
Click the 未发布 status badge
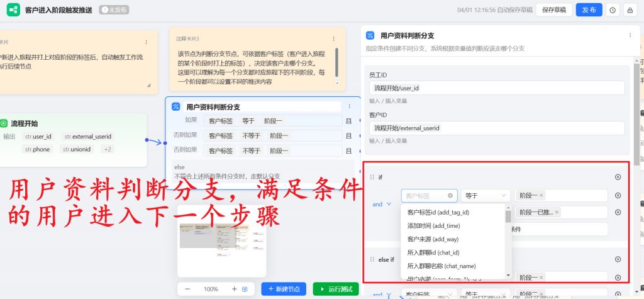(114, 10)
